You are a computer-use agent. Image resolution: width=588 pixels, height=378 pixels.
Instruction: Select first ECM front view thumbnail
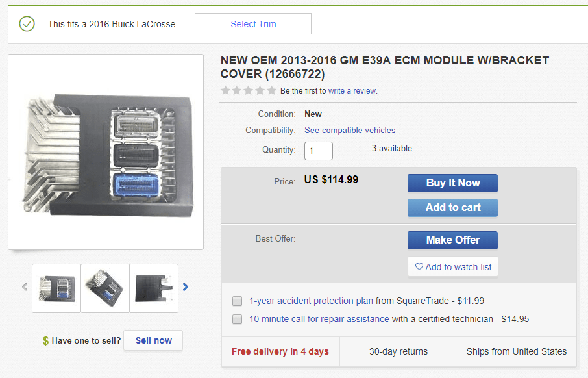coord(56,288)
